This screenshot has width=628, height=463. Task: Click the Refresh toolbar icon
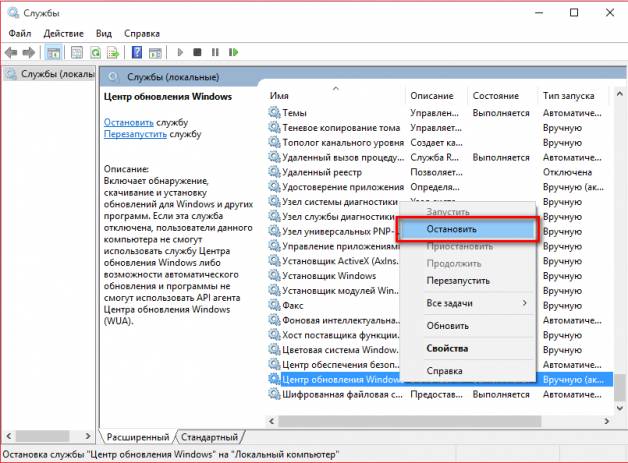95,52
